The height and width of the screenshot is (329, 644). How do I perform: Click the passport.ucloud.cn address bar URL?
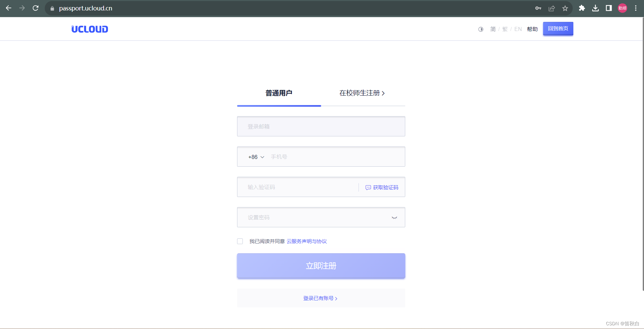85,8
